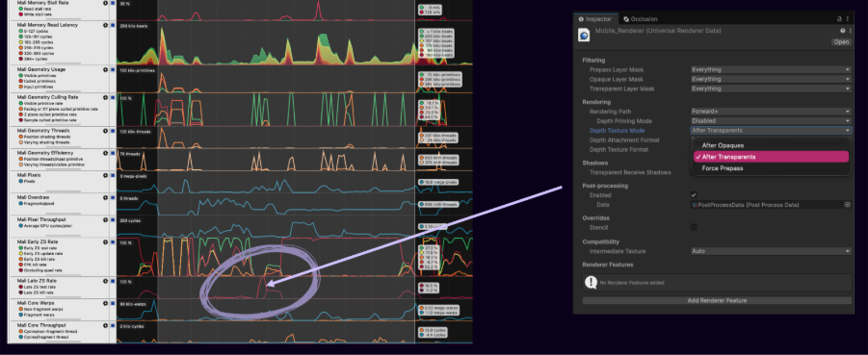
Task: Click blue Fragment warps legend dot
Action: 20,315
